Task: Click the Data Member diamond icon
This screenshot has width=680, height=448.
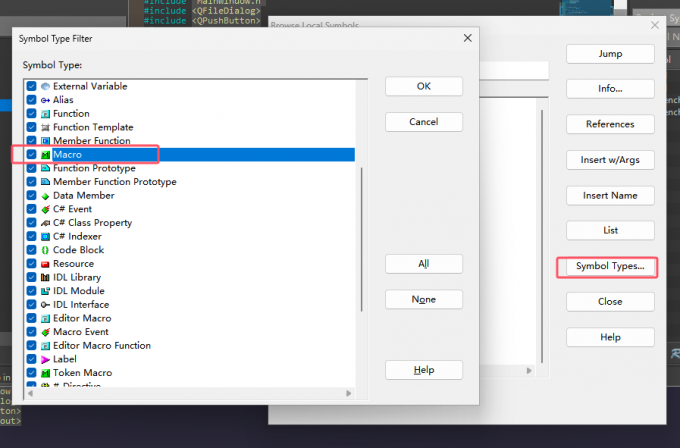Action: [x=45, y=196]
